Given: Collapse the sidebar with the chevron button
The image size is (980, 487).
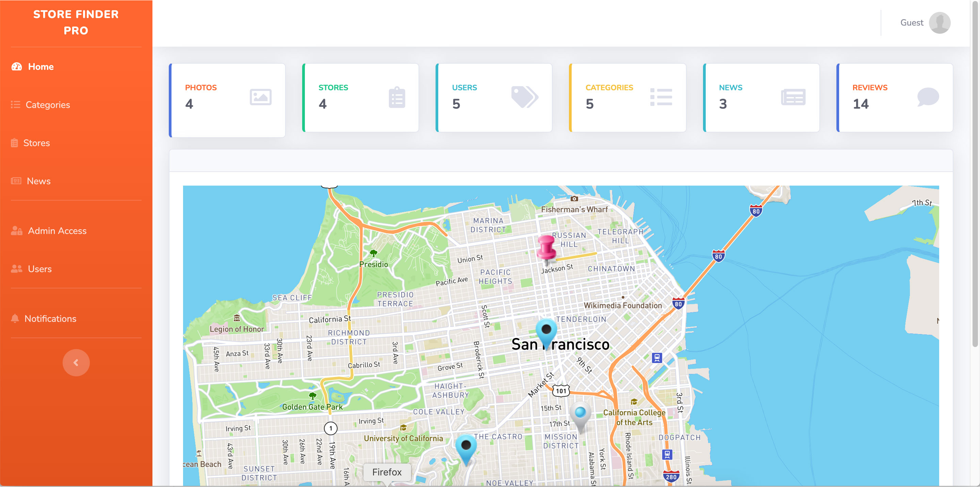Looking at the screenshot, I should [x=76, y=362].
